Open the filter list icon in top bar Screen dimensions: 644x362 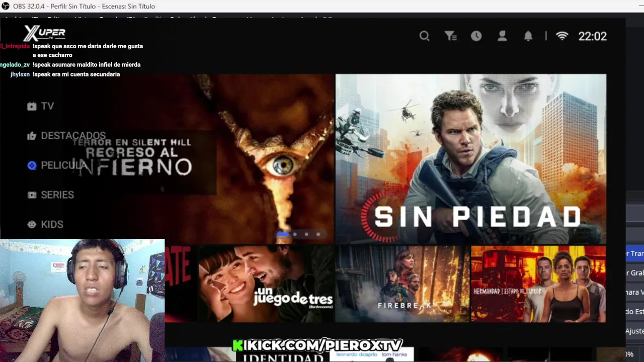coord(451,36)
